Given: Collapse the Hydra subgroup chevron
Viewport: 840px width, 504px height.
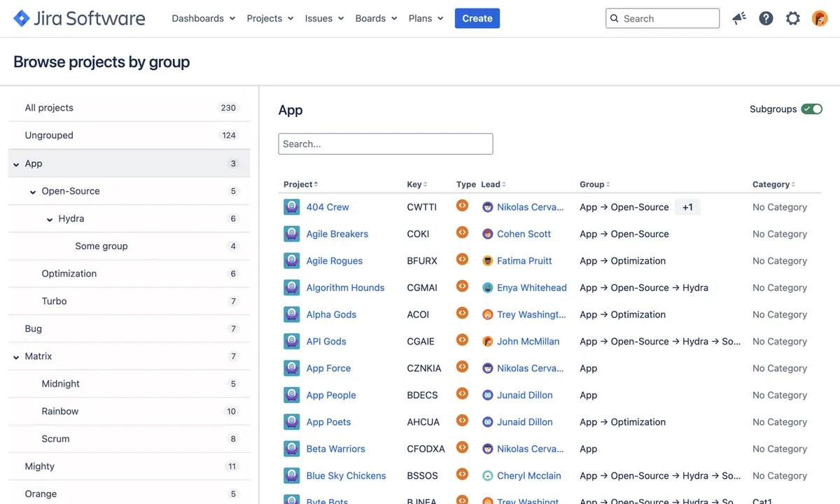Looking at the screenshot, I should click(x=50, y=219).
